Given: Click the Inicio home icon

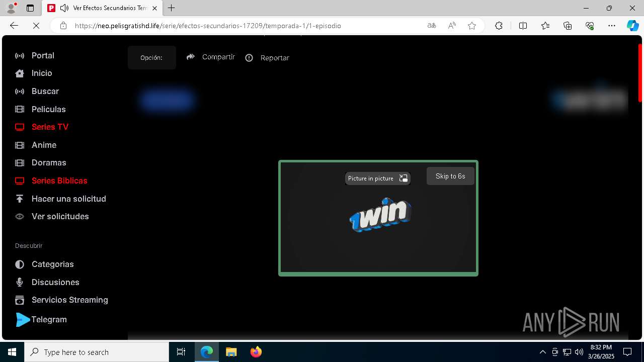Looking at the screenshot, I should point(20,73).
